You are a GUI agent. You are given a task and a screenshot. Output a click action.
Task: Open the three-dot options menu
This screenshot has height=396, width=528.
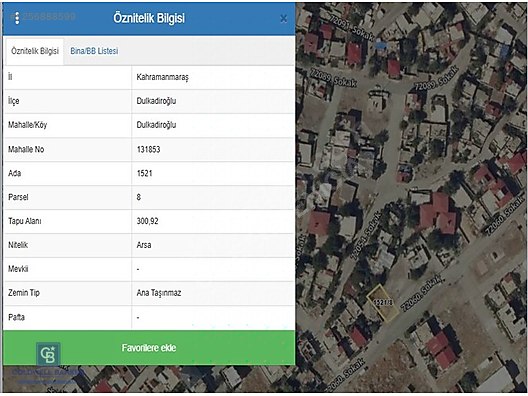point(17,18)
